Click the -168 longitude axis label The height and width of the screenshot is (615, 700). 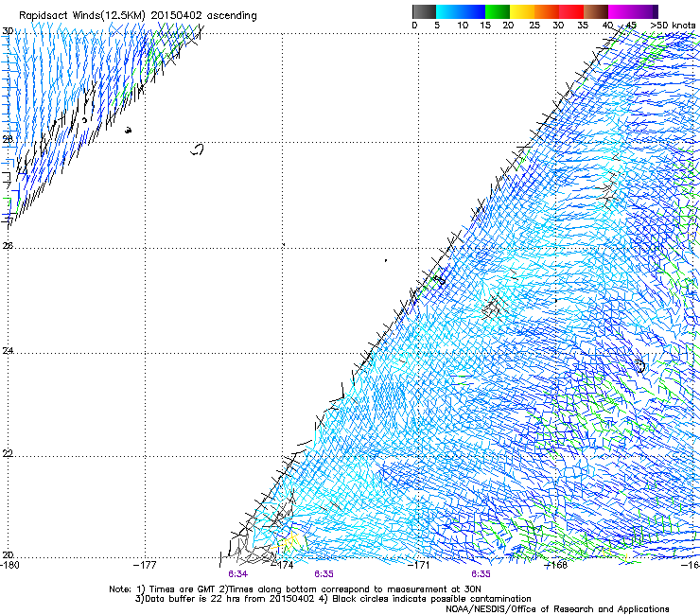556,565
